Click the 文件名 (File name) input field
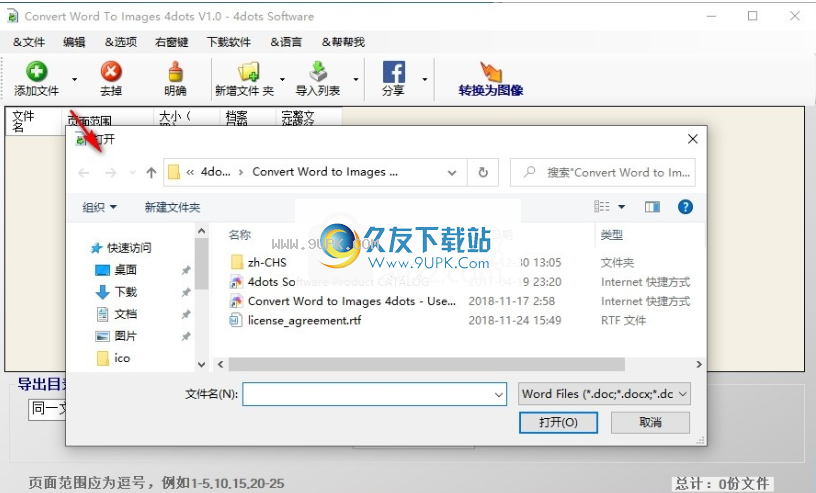The height and width of the screenshot is (493, 816). (374, 395)
